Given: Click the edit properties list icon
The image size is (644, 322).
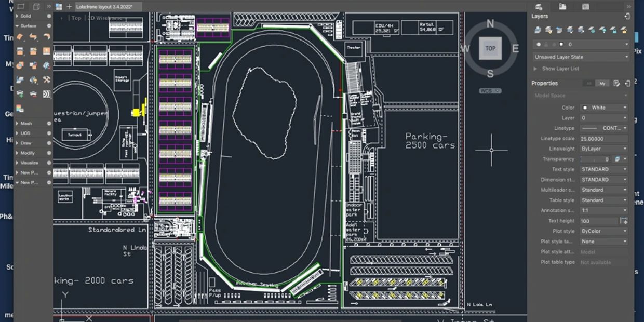Looking at the screenshot, I should pyautogui.click(x=616, y=83).
